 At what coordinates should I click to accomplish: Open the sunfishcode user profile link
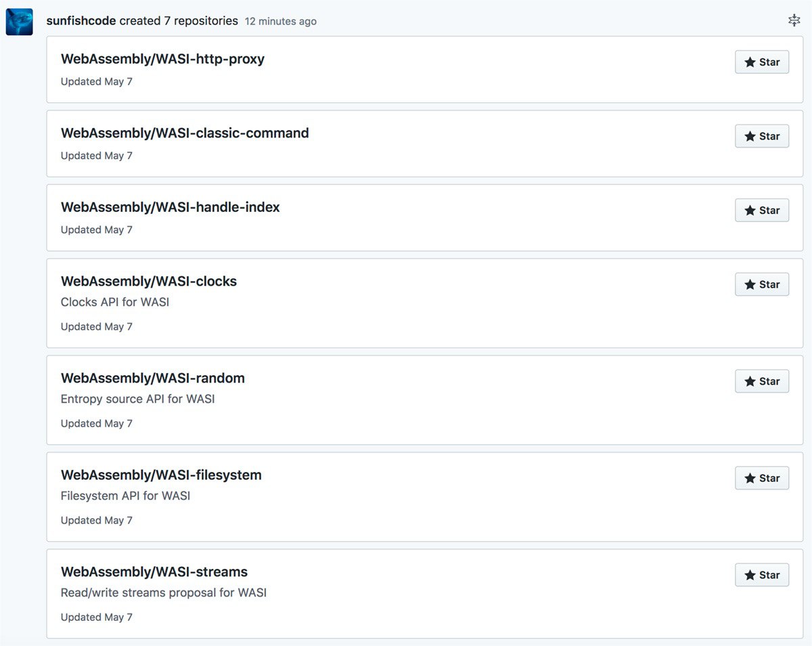[81, 21]
